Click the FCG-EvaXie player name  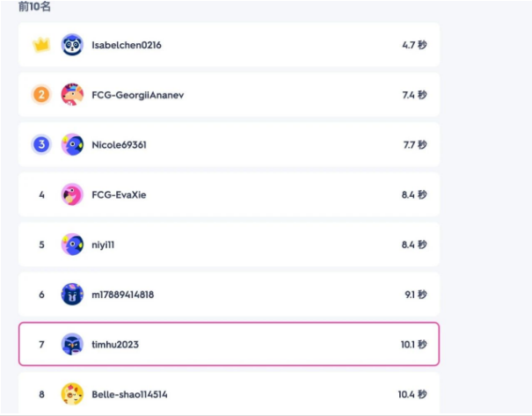pos(119,194)
